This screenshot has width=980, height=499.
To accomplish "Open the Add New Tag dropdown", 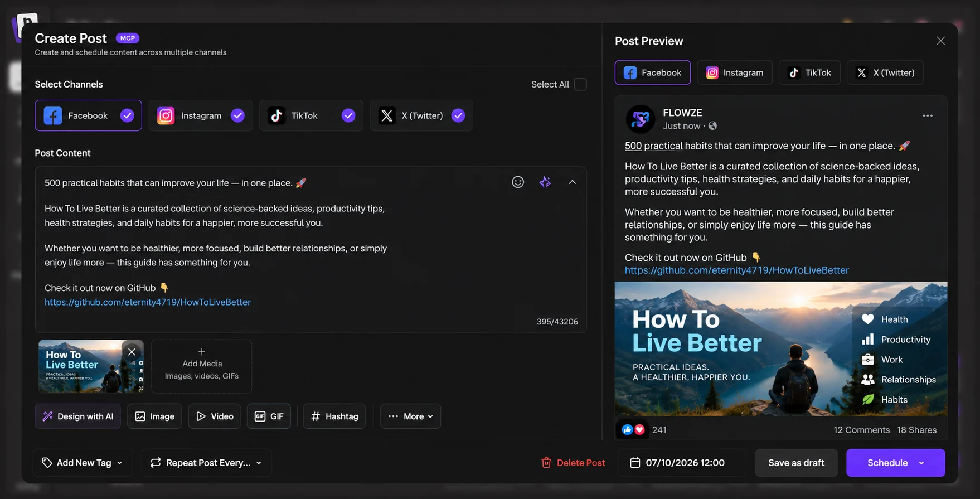I will point(83,463).
